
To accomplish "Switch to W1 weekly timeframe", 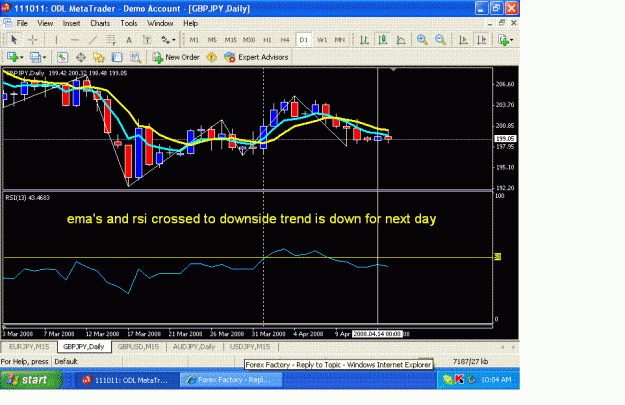I will tap(322, 39).
